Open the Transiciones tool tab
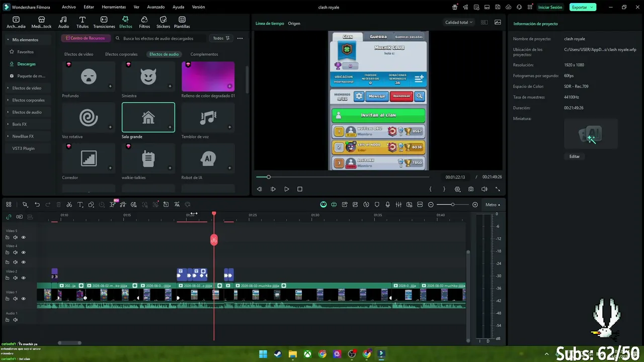This screenshot has height=362, width=644. 104,22
